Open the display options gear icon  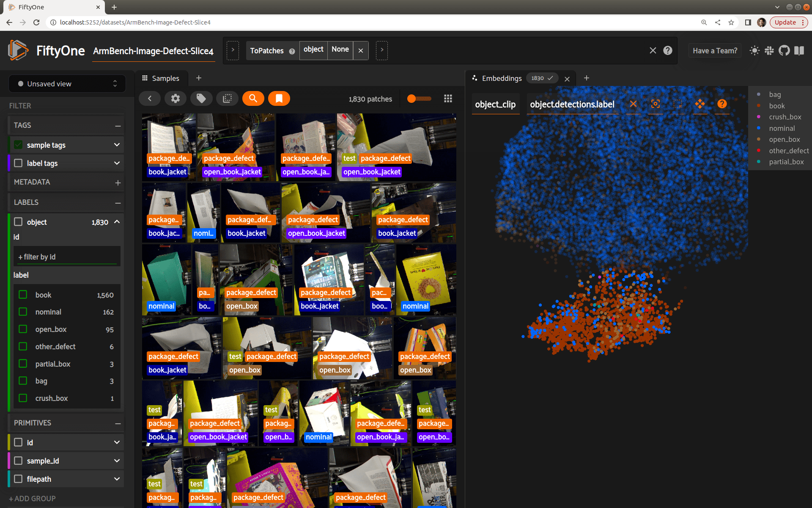pyautogui.click(x=175, y=99)
